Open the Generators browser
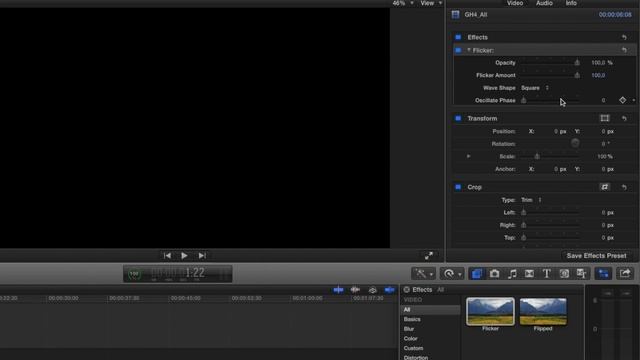 pyautogui.click(x=564, y=273)
